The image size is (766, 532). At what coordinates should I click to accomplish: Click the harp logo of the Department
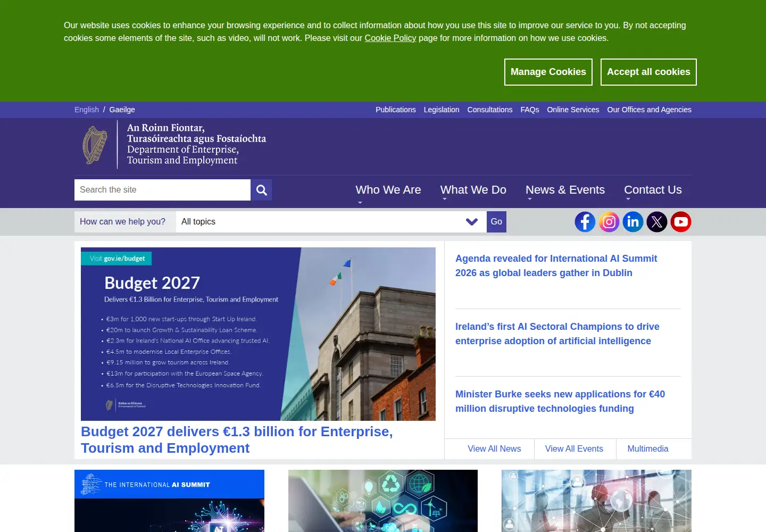click(95, 145)
